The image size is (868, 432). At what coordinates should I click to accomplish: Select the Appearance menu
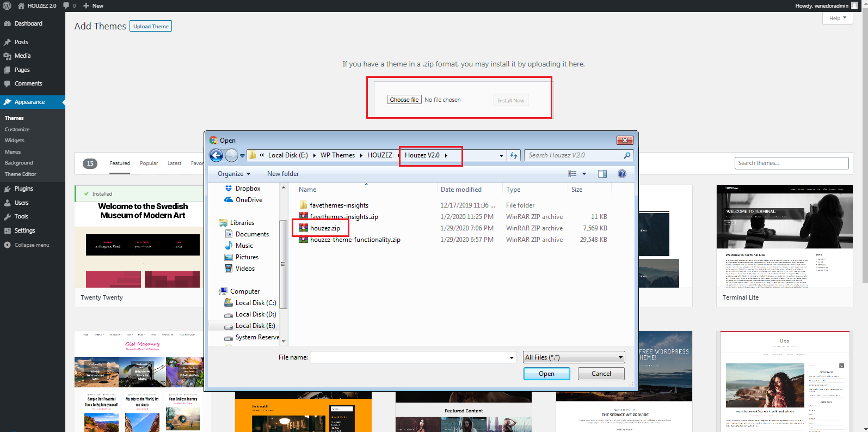click(30, 102)
